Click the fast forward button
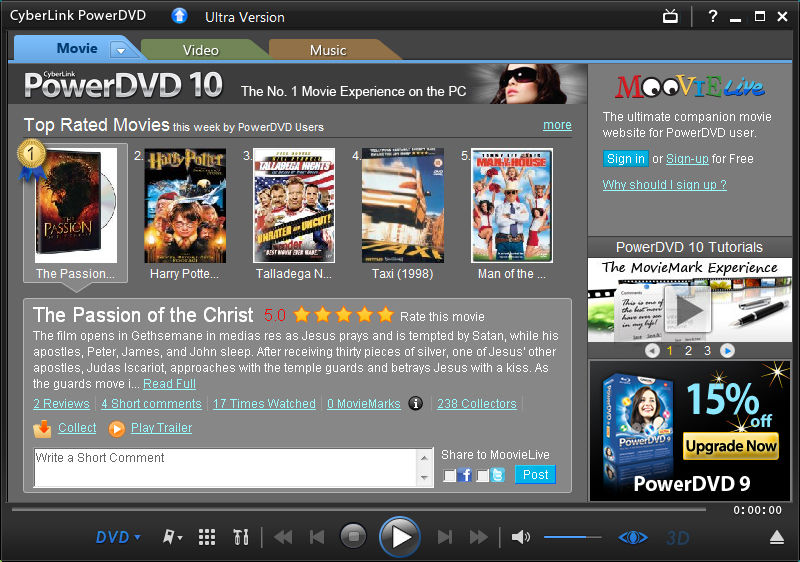800x562 pixels. click(x=479, y=537)
